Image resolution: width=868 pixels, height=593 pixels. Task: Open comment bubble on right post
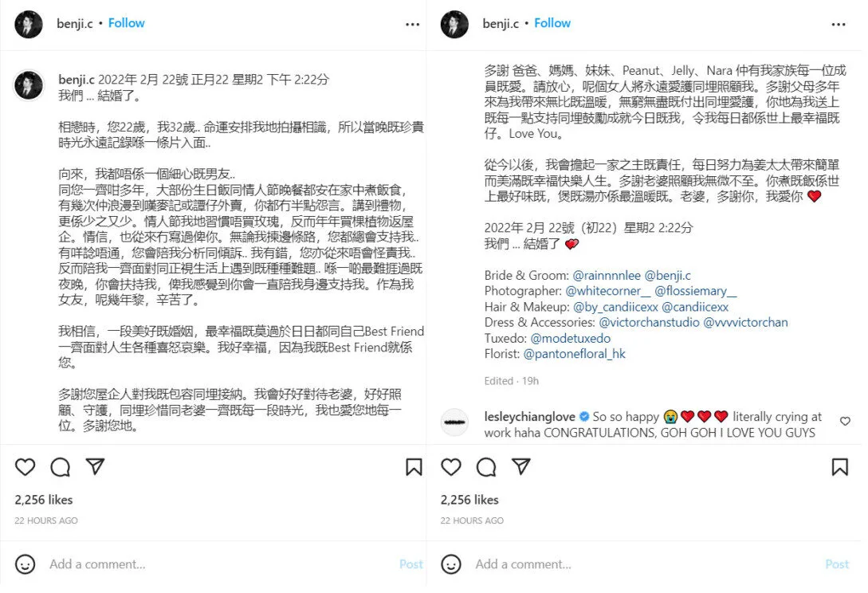click(x=486, y=467)
